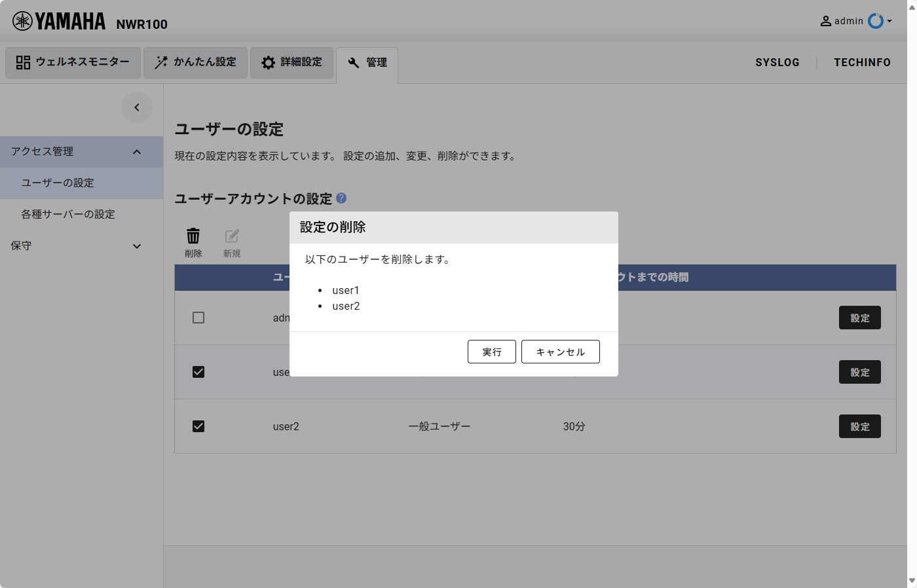Click the 管理 wrench icon
The height and width of the screenshot is (588, 917).
(354, 63)
